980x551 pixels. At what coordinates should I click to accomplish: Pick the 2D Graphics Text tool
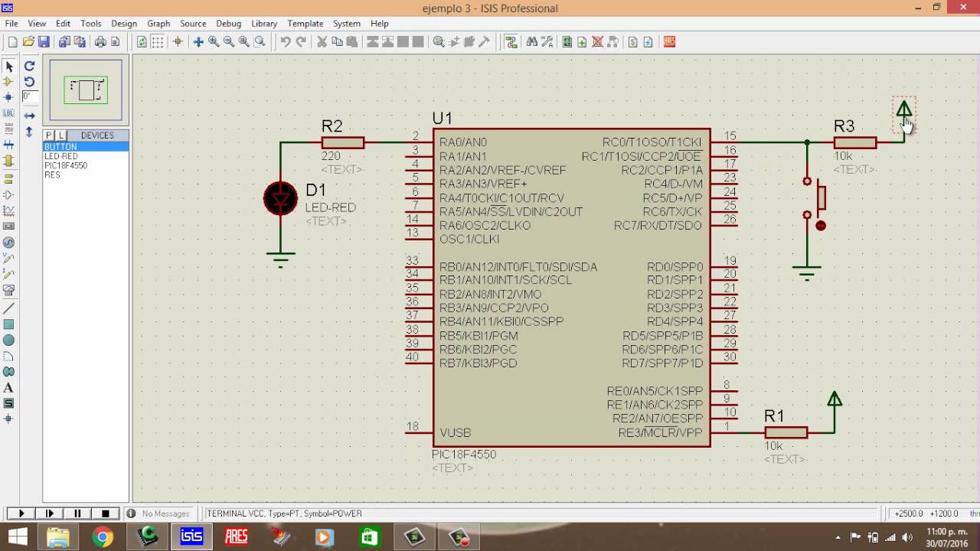pyautogui.click(x=9, y=388)
